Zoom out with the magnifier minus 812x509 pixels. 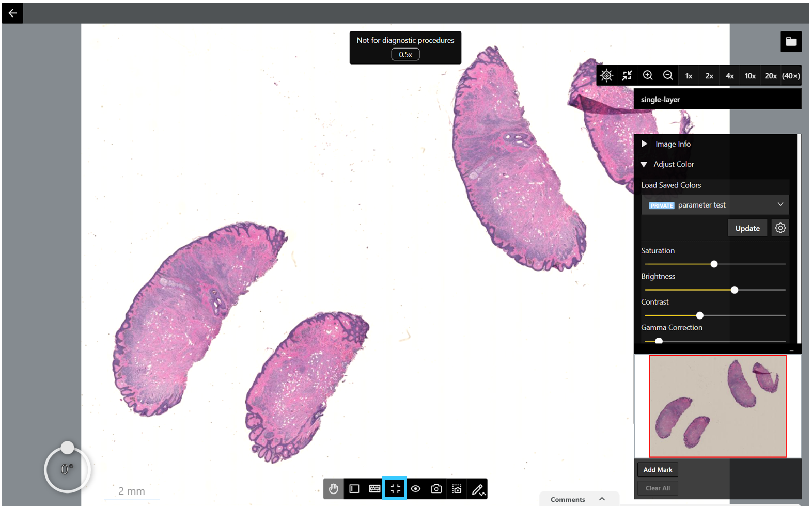[x=668, y=75]
